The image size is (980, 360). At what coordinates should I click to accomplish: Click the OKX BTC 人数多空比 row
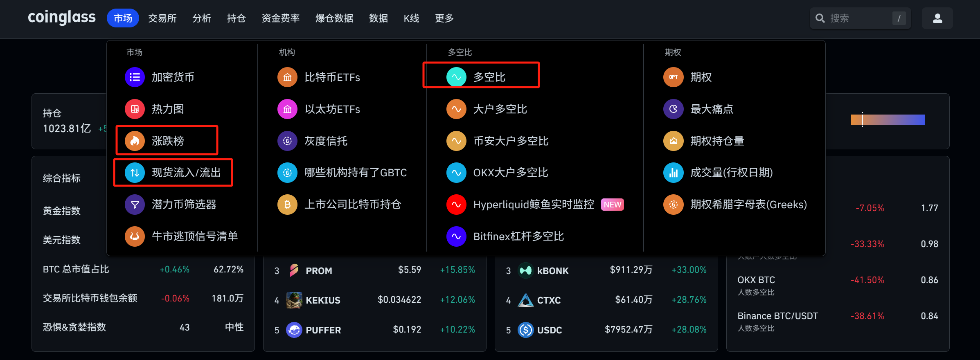[838, 285]
